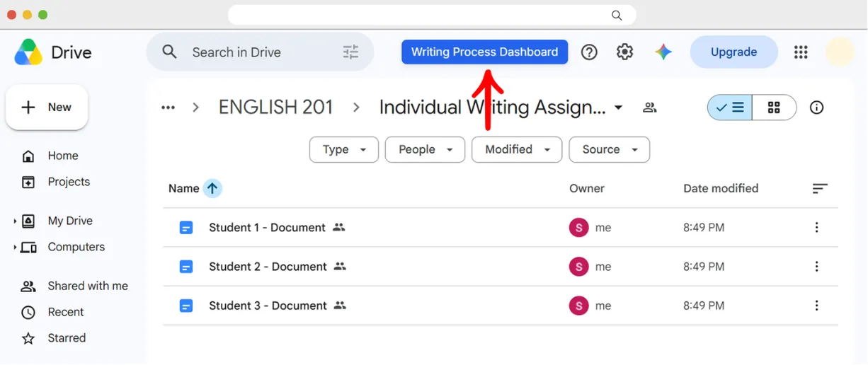Reverse sort direction arrow next to Name
868x365 pixels.
pyautogui.click(x=212, y=188)
